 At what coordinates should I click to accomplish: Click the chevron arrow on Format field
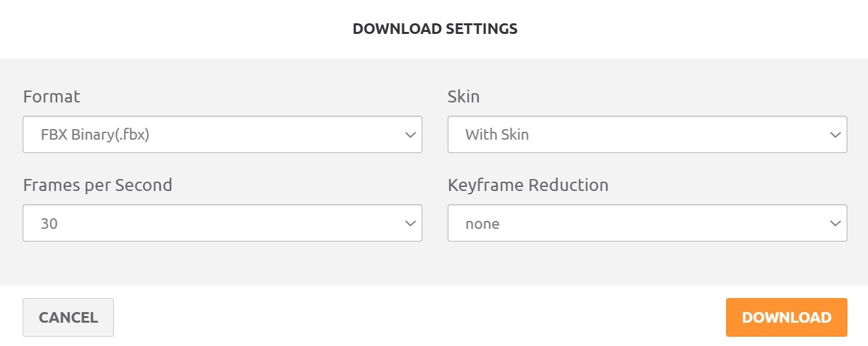[410, 135]
